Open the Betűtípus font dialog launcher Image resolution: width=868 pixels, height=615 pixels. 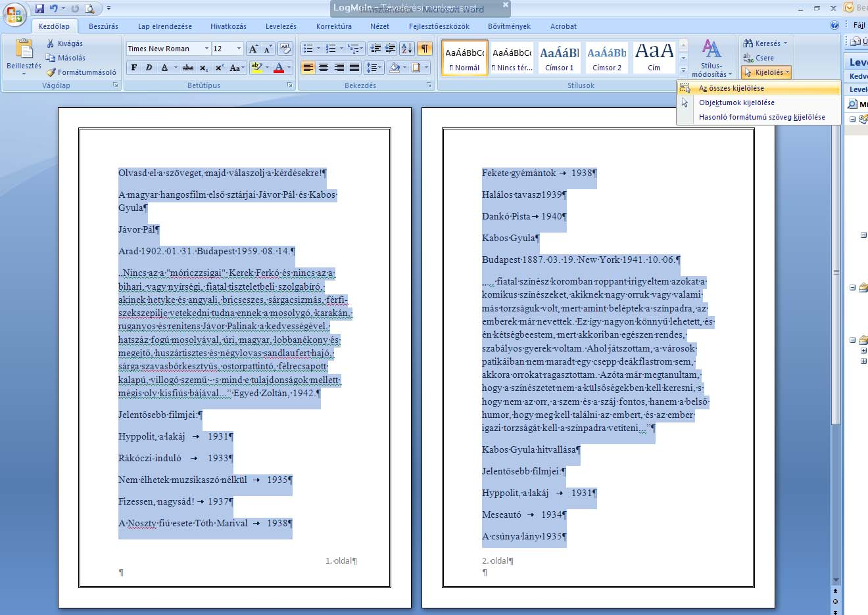[x=290, y=85]
